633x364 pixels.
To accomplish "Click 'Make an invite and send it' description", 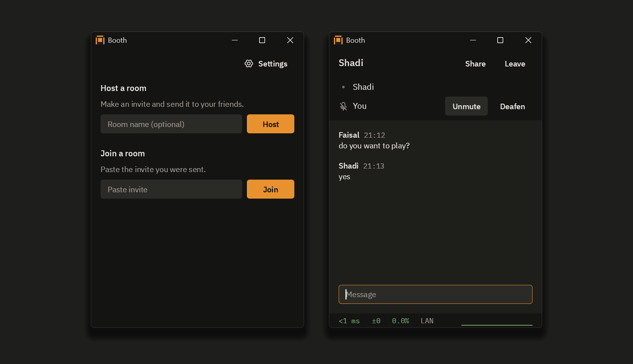I will click(x=172, y=104).
